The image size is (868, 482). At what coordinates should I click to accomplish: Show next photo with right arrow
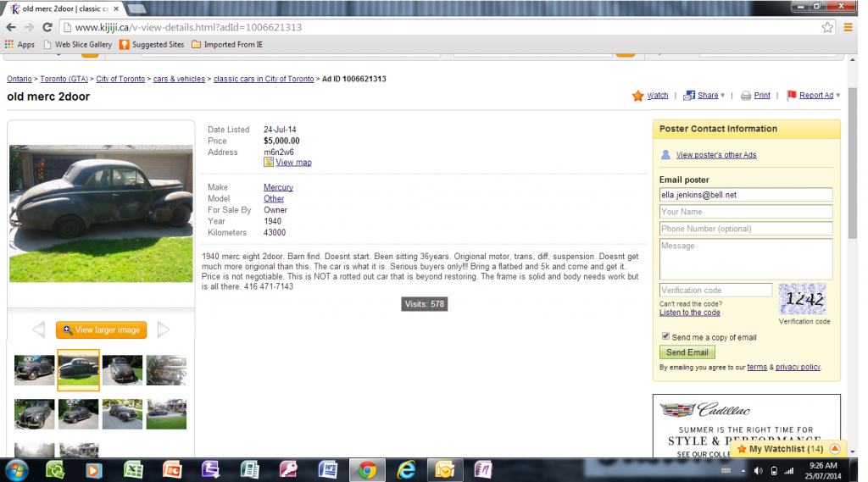pos(164,330)
